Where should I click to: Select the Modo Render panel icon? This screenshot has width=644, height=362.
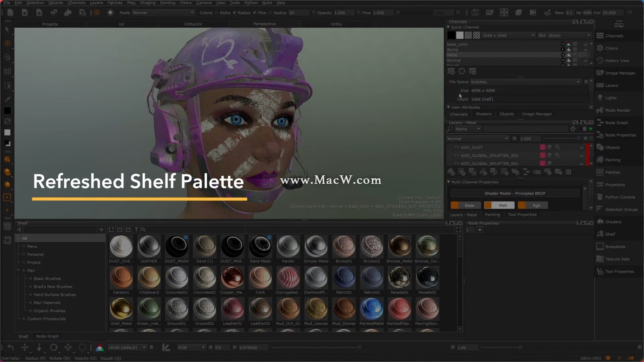pos(600,110)
